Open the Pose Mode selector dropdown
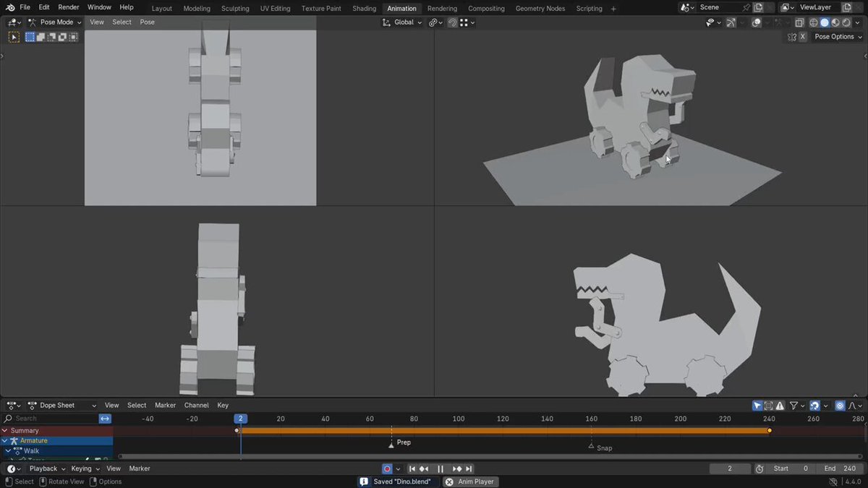868x488 pixels. click(x=54, y=22)
